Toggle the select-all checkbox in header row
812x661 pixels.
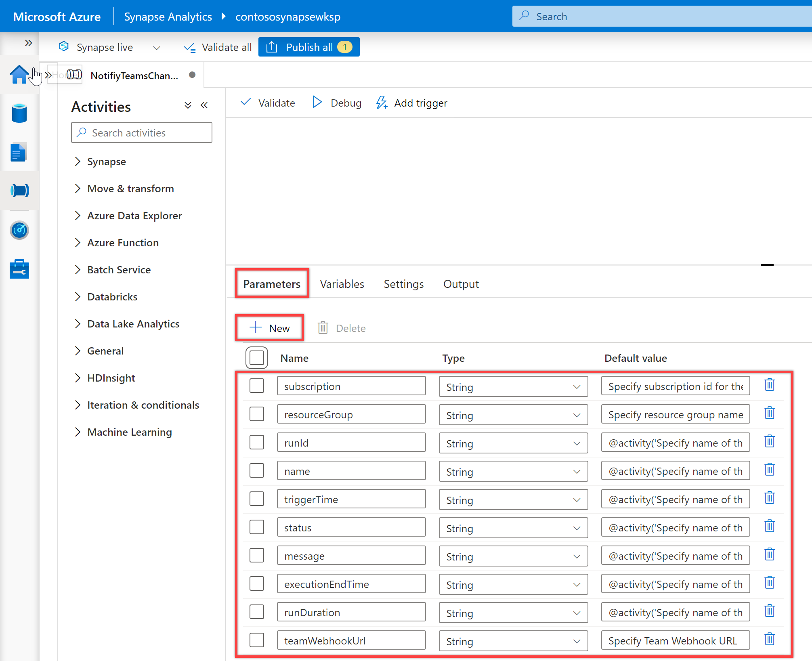click(257, 357)
